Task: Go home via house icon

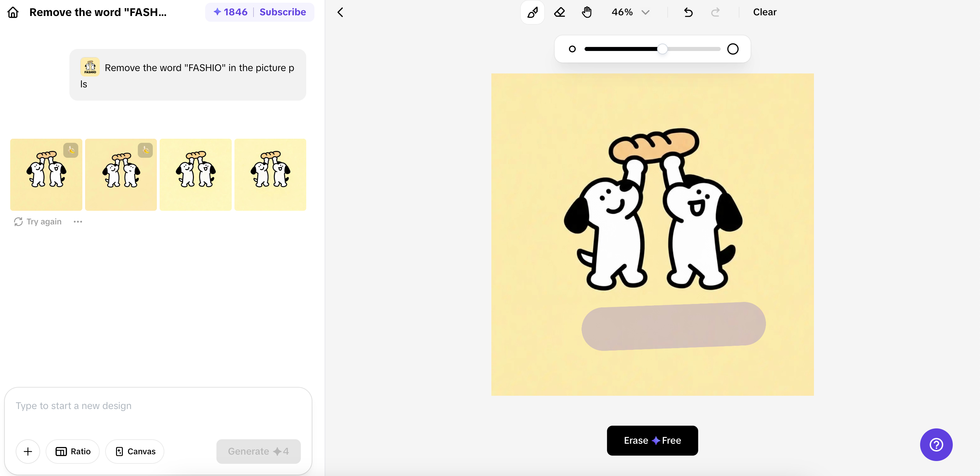Action: tap(13, 12)
